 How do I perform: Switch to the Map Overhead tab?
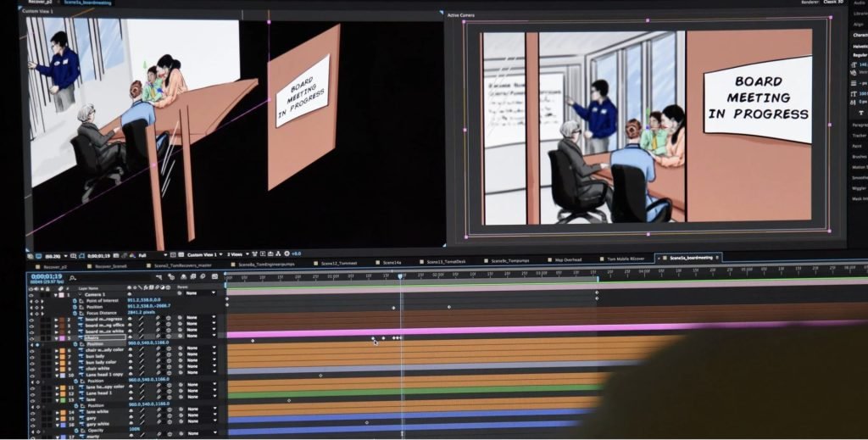pos(568,259)
